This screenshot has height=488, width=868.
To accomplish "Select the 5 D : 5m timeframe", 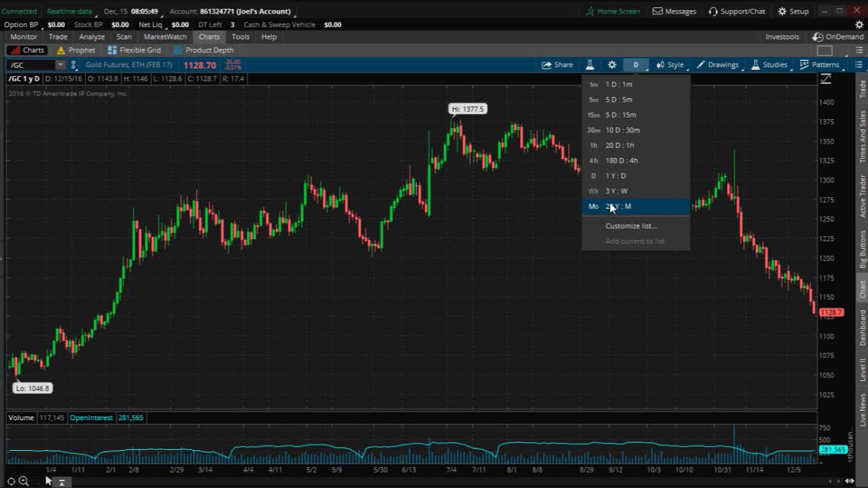I will pyautogui.click(x=636, y=100).
